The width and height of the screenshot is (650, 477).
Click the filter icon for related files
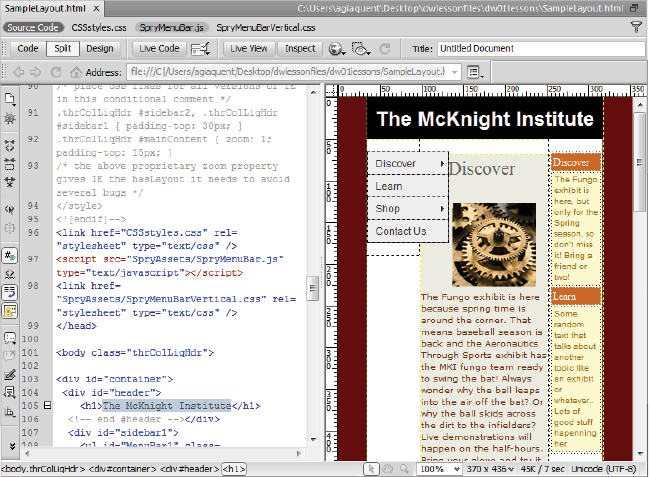[x=637, y=28]
